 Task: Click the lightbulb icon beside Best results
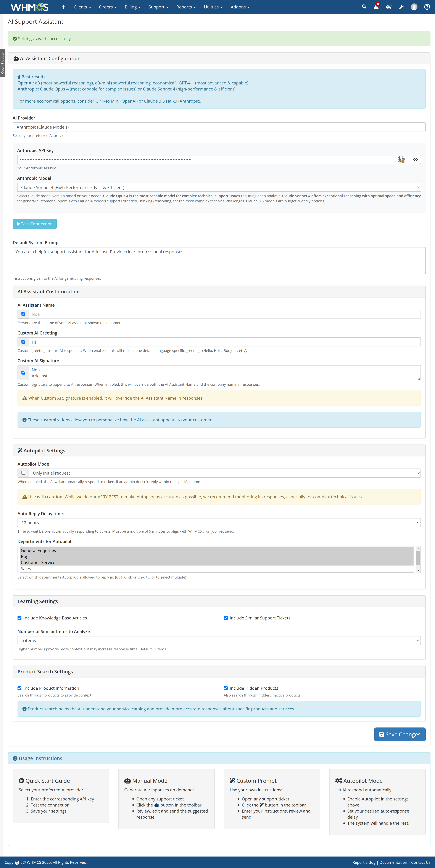19,77
